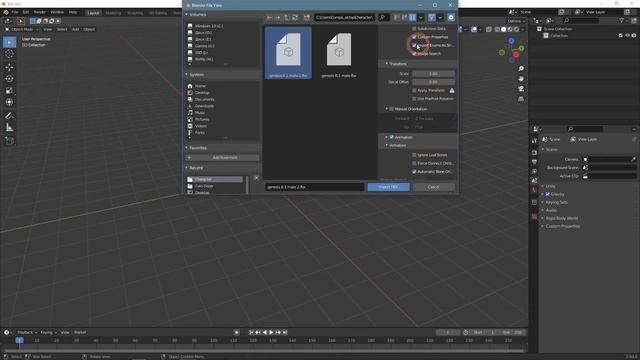The height and width of the screenshot is (360, 640).
Task: Toggle the Gravity checkbox in scene properties
Action: (x=548, y=194)
